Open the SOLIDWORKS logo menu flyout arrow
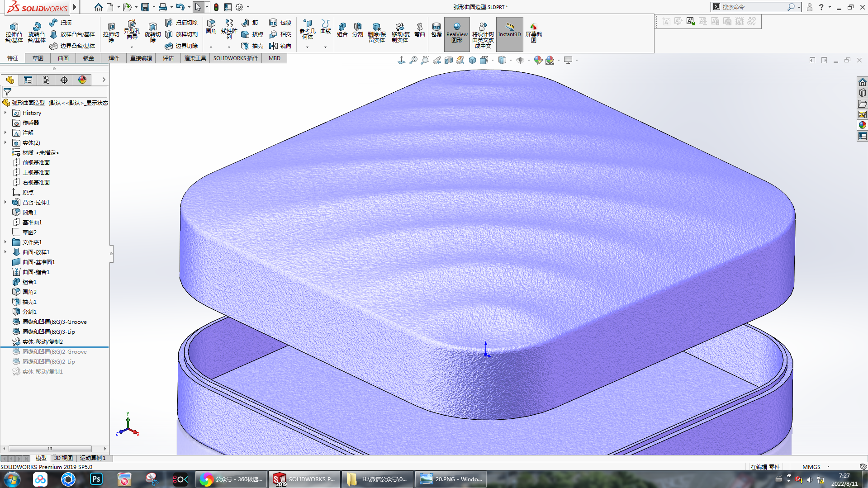 [x=75, y=7]
